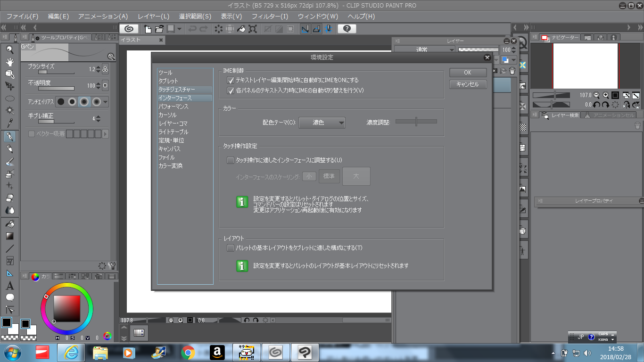Select the タブレット preferences category
The height and width of the screenshot is (362, 644).
169,81
